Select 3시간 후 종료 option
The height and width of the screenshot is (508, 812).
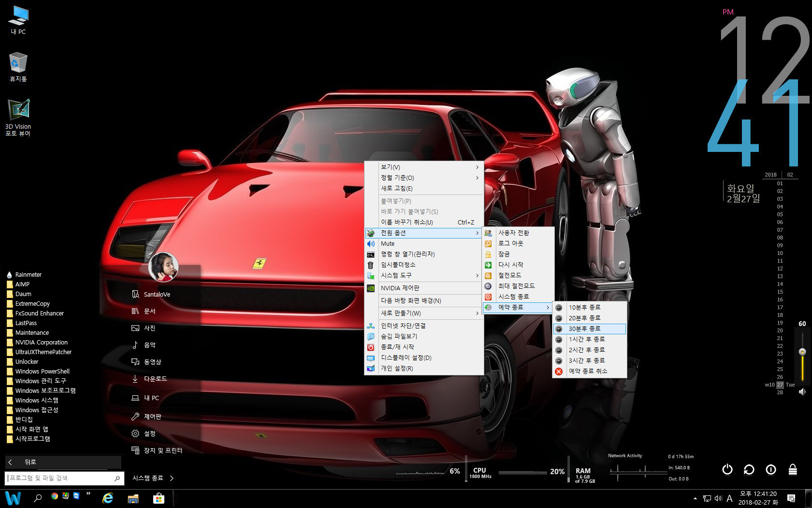[x=590, y=360]
